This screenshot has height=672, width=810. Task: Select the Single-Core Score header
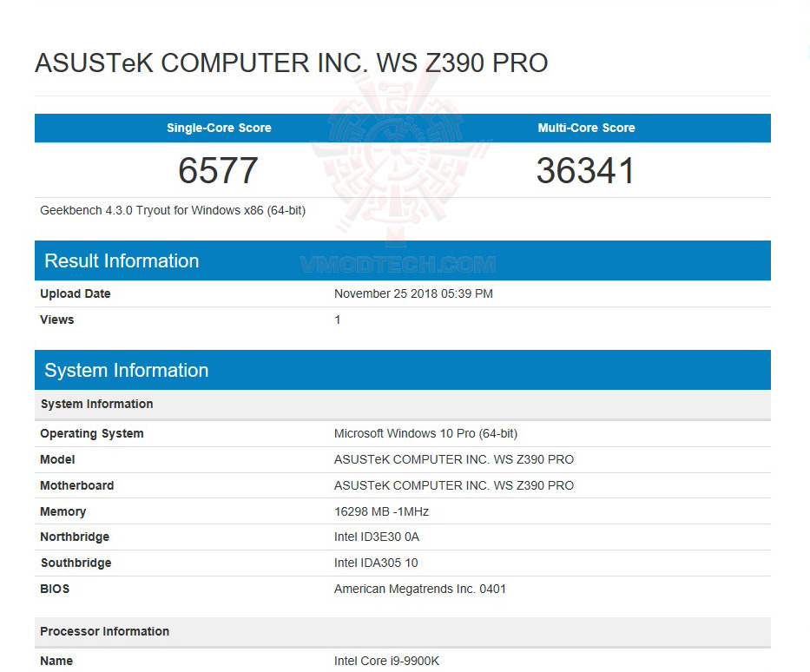point(219,128)
